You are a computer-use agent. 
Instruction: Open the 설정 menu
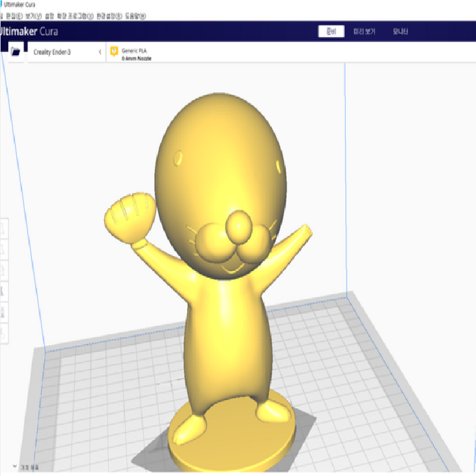49,16
